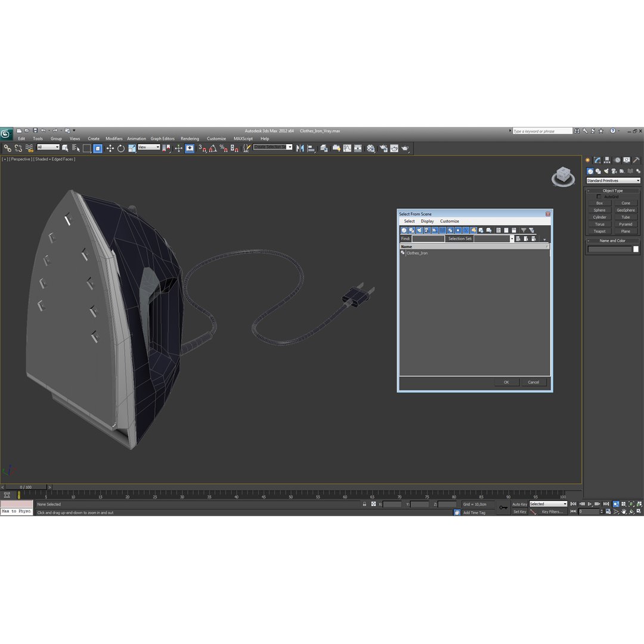Click Cancel in Select From Scene dialog
Image resolution: width=644 pixels, height=644 pixels.
pos(533,382)
